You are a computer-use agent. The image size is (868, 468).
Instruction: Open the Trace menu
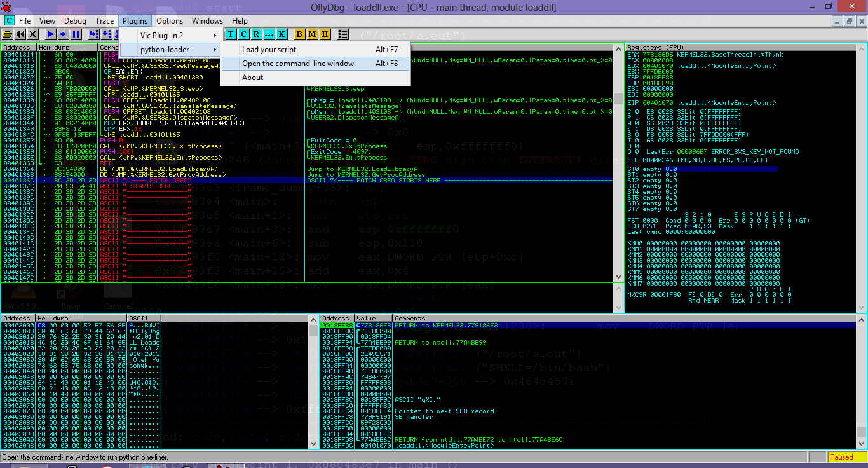pyautogui.click(x=105, y=21)
